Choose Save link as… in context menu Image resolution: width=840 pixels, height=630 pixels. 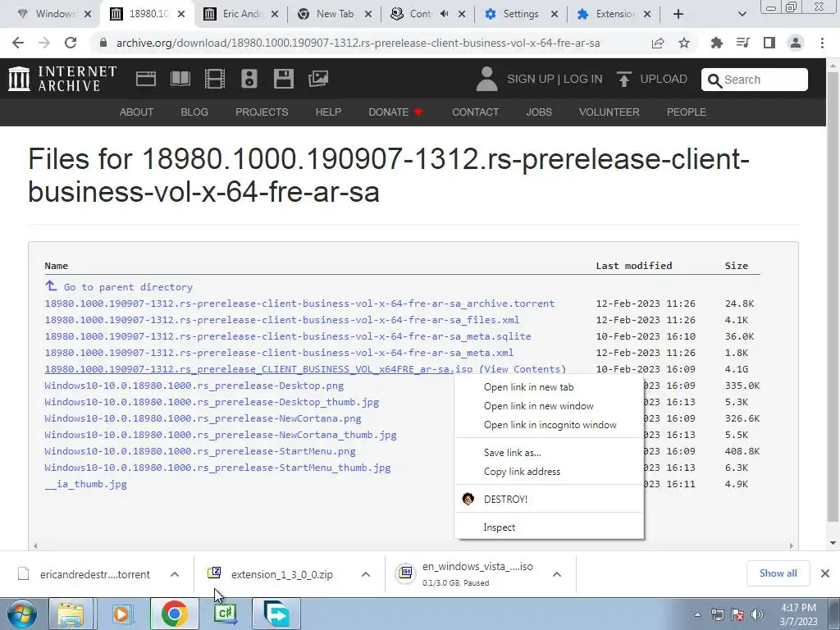click(x=549, y=453)
